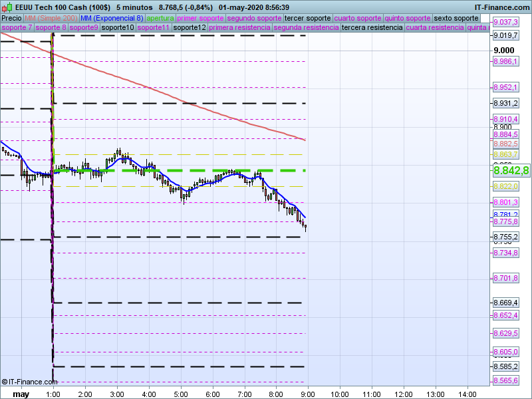The height and width of the screenshot is (399, 532).
Task: Select the tercer soporte label
Action: (307, 18)
